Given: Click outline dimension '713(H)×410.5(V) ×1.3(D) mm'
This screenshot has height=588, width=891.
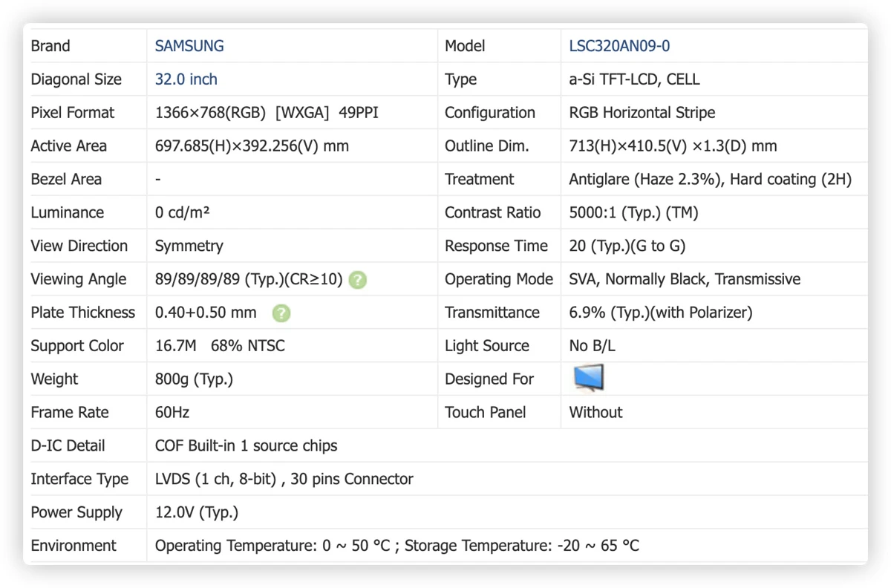Looking at the screenshot, I should pos(673,146).
